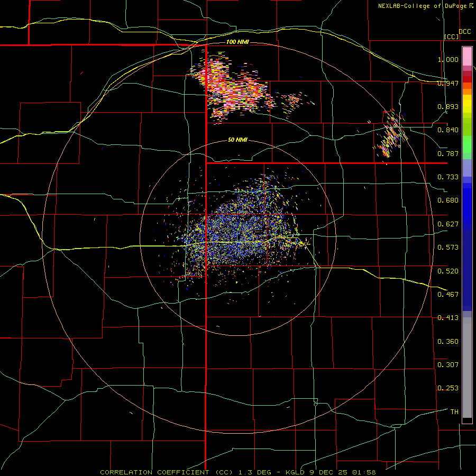Click the TH threshold label

[x=454, y=412]
